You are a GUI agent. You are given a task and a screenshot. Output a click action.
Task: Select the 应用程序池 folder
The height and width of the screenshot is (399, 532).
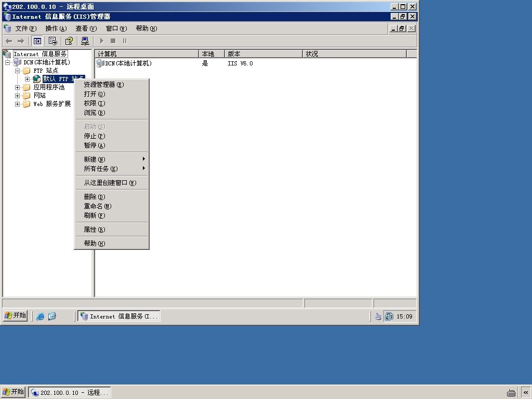tap(49, 87)
